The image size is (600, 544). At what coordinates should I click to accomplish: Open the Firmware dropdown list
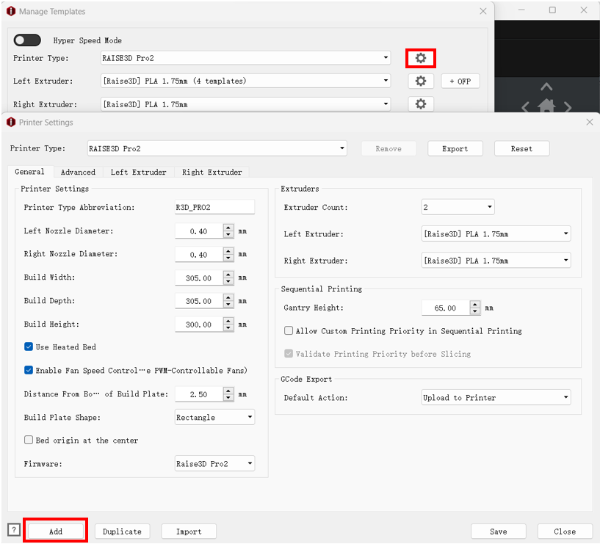(x=214, y=464)
